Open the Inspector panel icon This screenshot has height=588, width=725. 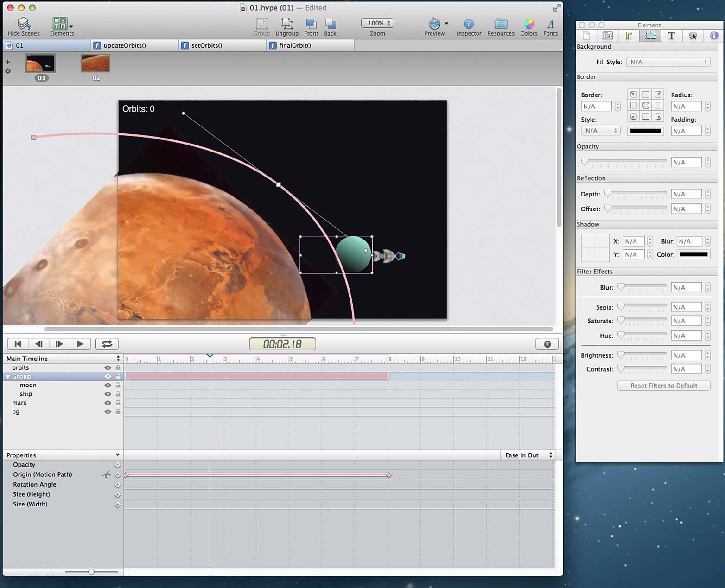(x=469, y=24)
